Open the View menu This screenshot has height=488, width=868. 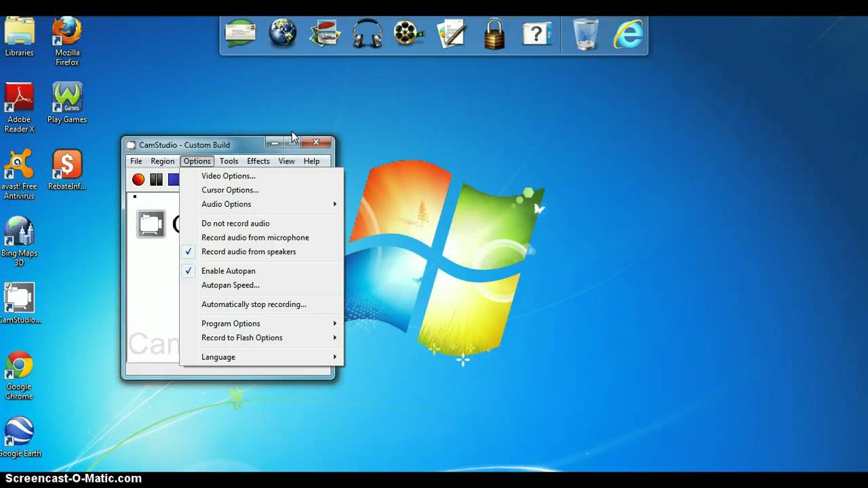[287, 161]
